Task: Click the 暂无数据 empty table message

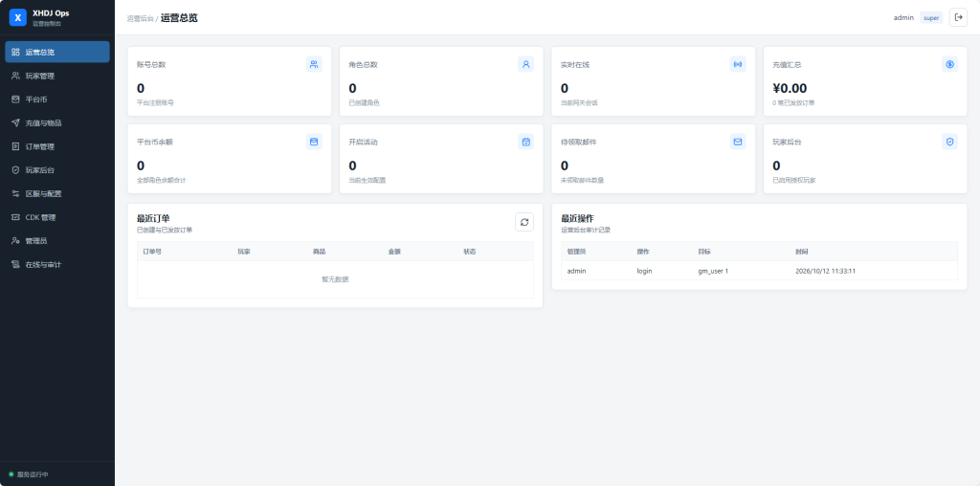Action: click(335, 279)
